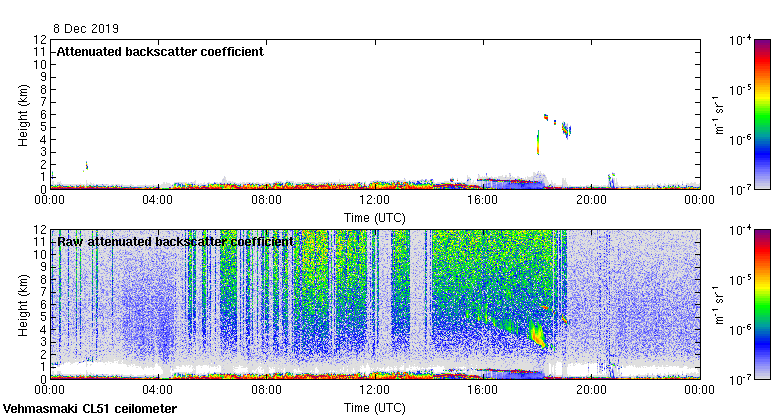Click the 10⁻⁴ label on the raw plot's colorbar

pyautogui.click(x=740, y=230)
